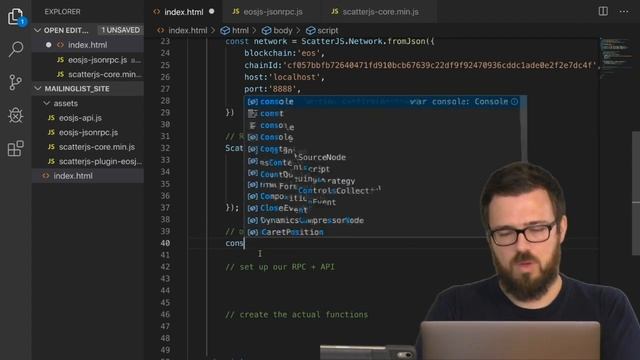Collapse the Open Editors section
Image resolution: width=640 pixels, height=360 pixels.
(x=38, y=30)
